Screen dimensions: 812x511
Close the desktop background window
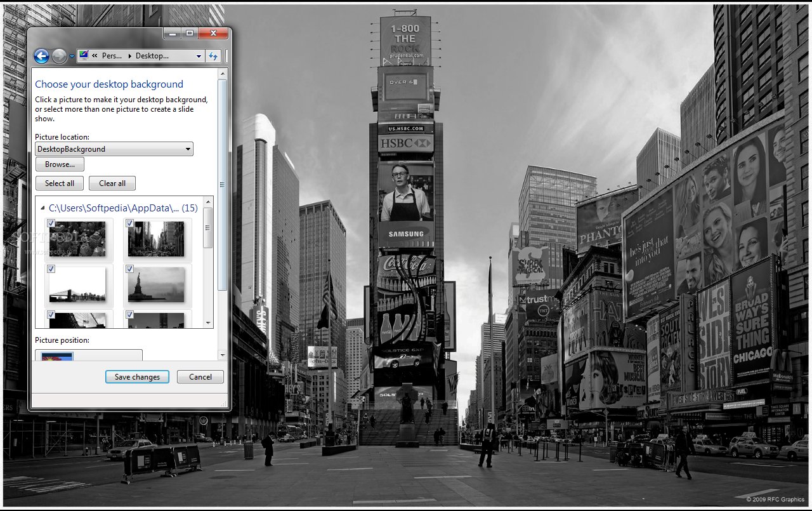213,33
